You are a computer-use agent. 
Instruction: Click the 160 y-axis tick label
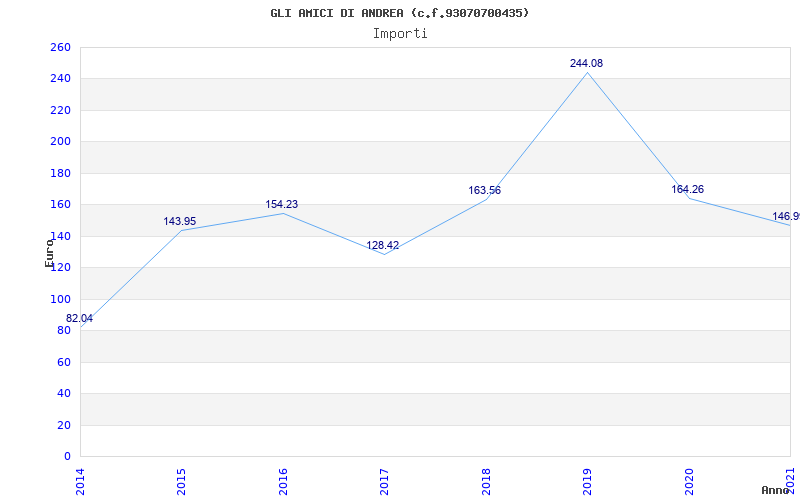[60, 205]
